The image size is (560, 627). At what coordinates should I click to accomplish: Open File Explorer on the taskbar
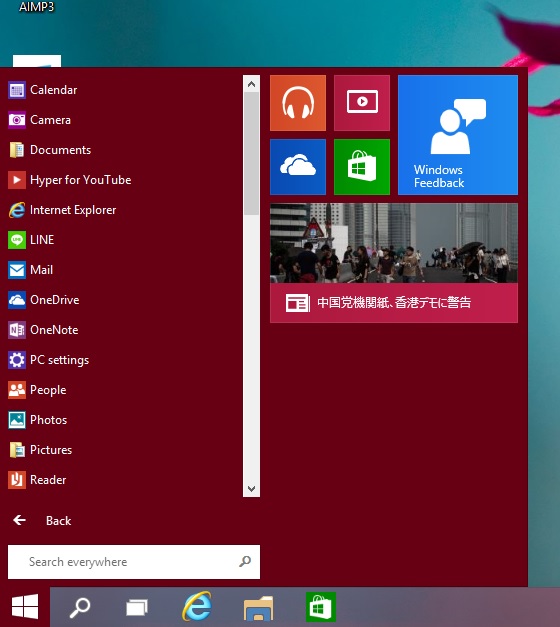[258, 608]
